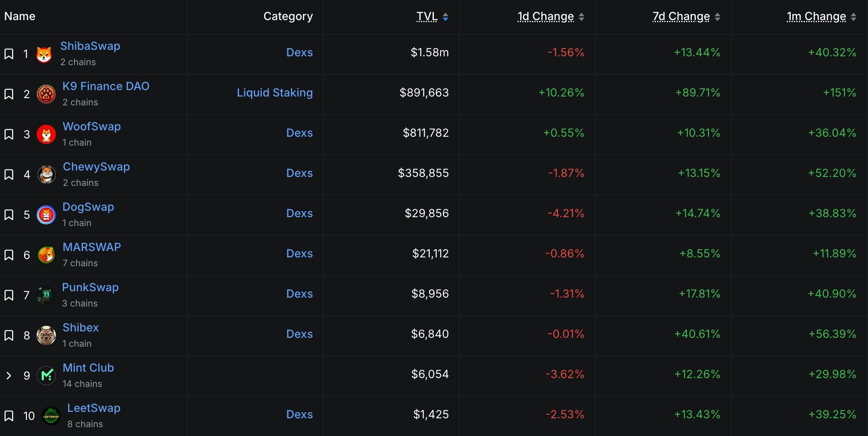The width and height of the screenshot is (868, 436).
Task: Click the PunkSwap protocol logo icon
Action: [x=46, y=295]
